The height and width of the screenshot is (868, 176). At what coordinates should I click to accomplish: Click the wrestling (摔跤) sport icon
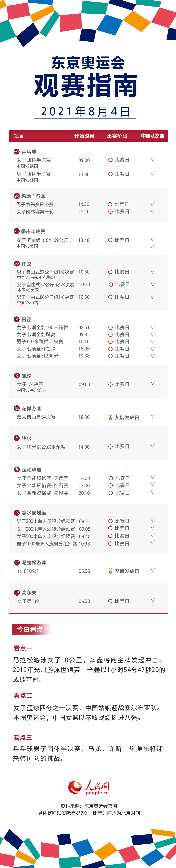pos(16,264)
